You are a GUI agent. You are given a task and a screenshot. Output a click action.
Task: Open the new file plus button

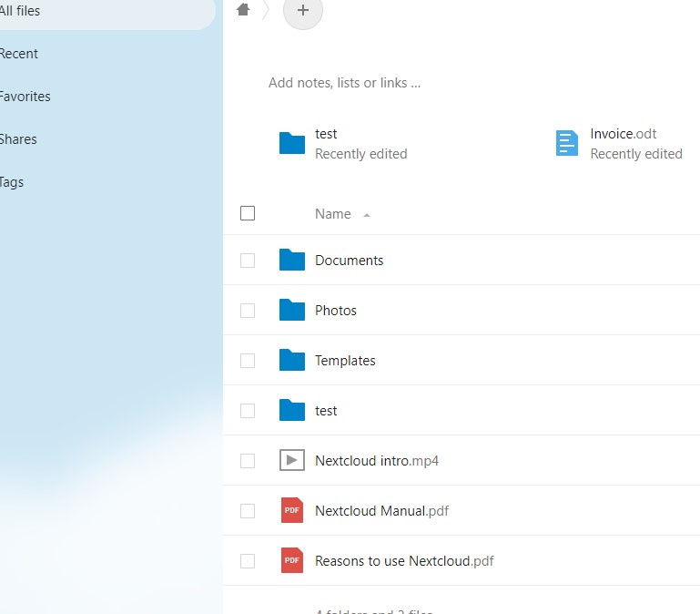303,10
